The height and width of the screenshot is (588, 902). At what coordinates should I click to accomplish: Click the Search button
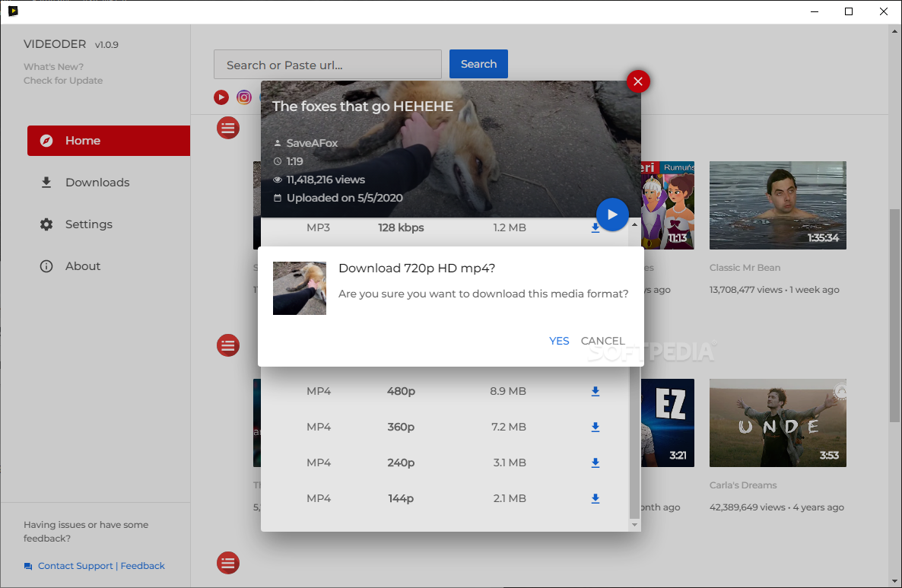pyautogui.click(x=478, y=64)
